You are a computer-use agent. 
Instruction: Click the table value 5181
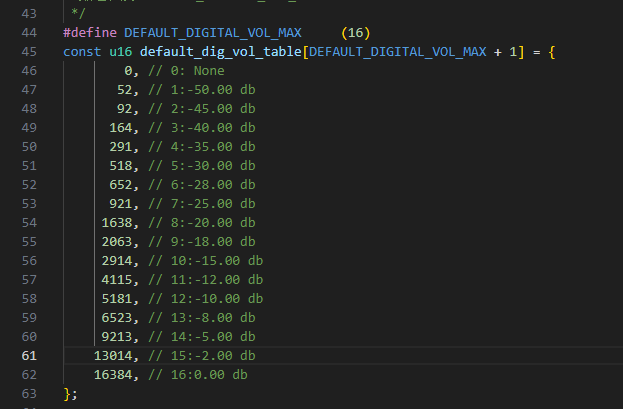pyautogui.click(x=116, y=299)
